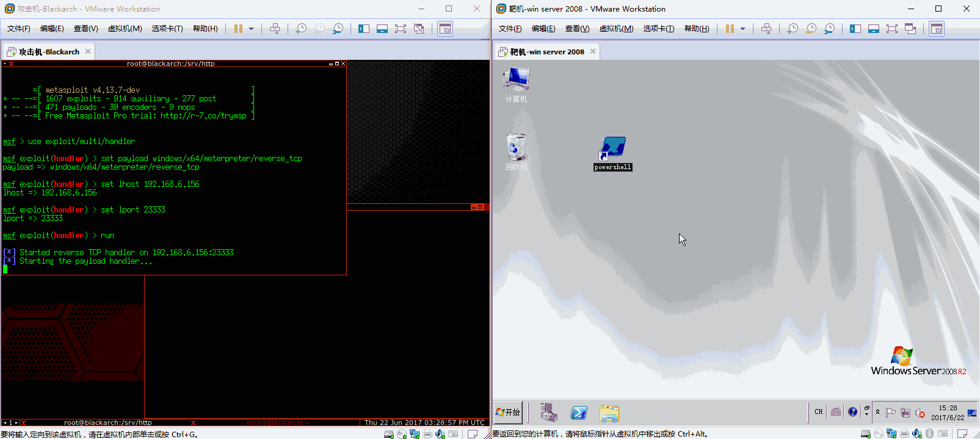This screenshot has height=439, width=980.
Task: Open 选项卡(T) menu in win server window
Action: click(659, 29)
